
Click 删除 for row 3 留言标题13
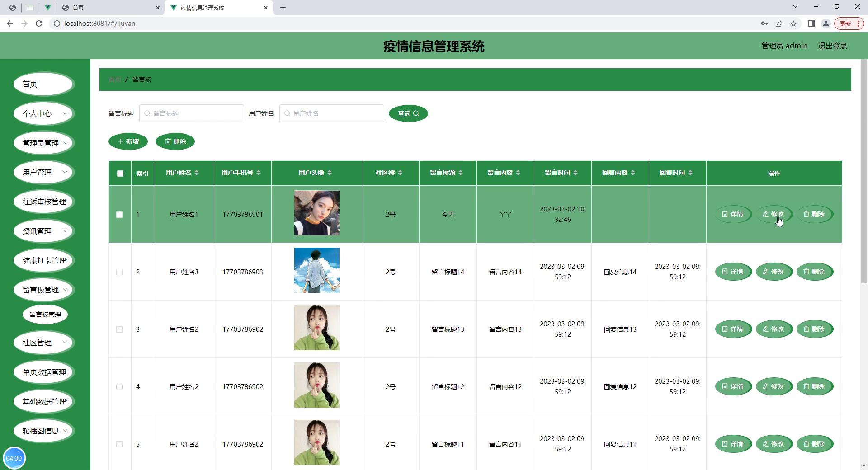(x=815, y=329)
